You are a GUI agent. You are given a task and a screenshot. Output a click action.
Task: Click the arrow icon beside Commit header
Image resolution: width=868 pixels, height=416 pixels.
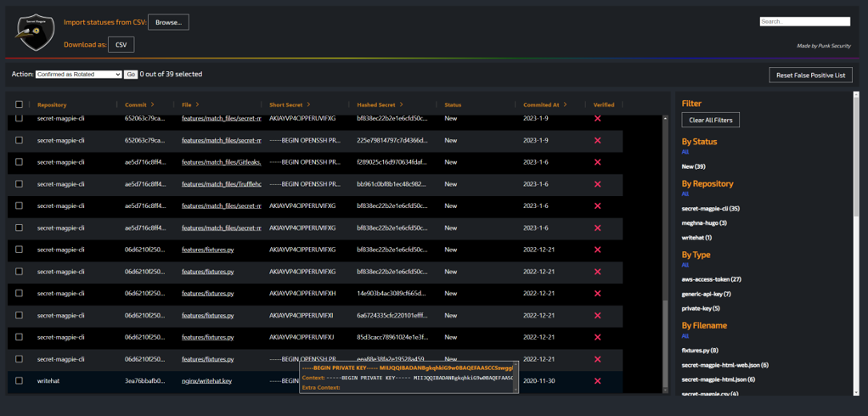pyautogui.click(x=152, y=104)
